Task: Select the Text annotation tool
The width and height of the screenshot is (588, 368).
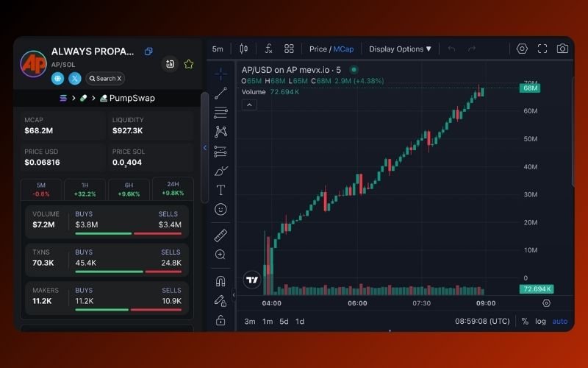Action: 221,190
